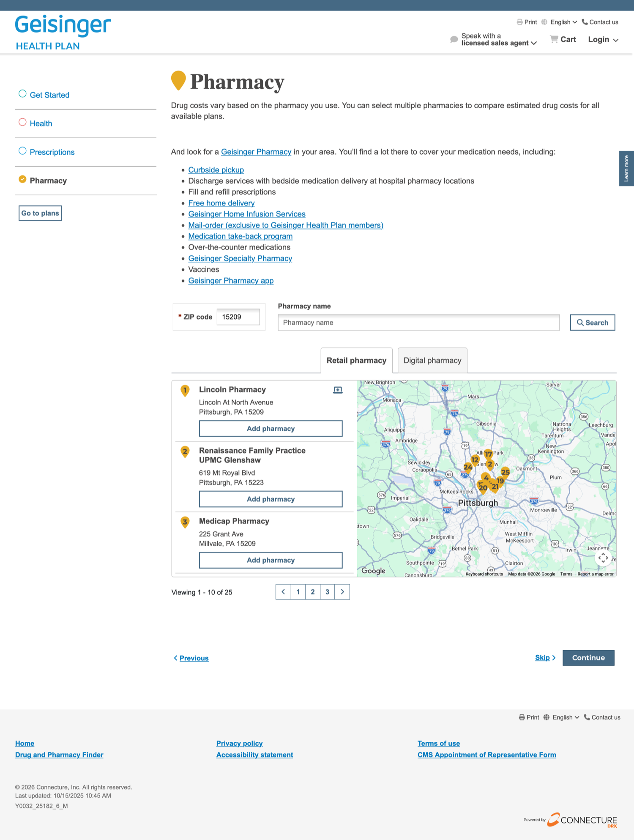Click the footer Contact us phone icon
Image resolution: width=634 pixels, height=840 pixels.
pyautogui.click(x=587, y=717)
